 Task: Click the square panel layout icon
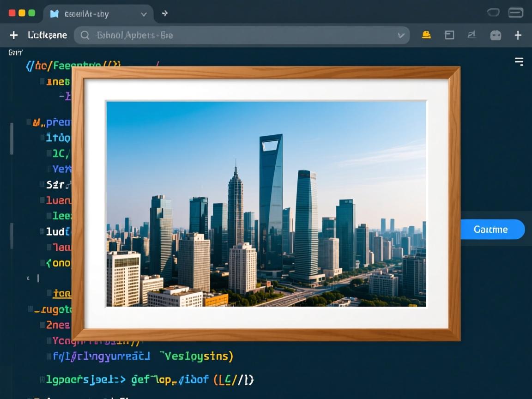click(x=449, y=35)
